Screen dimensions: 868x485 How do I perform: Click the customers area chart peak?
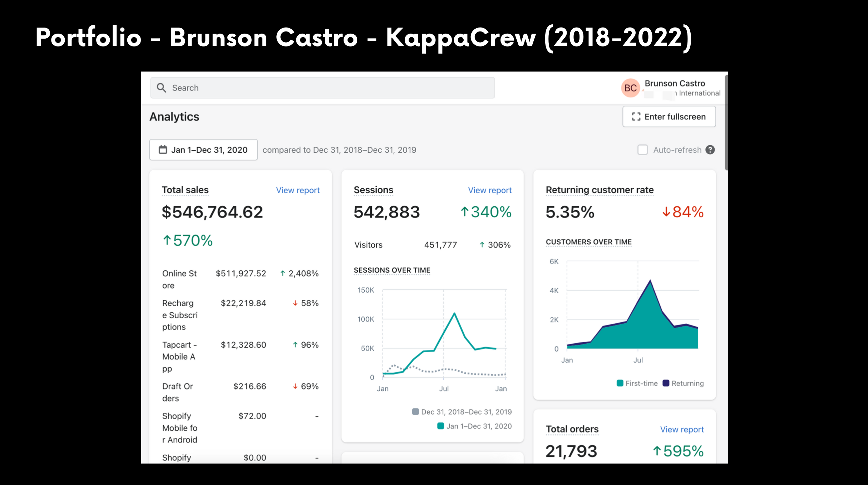pyautogui.click(x=650, y=281)
